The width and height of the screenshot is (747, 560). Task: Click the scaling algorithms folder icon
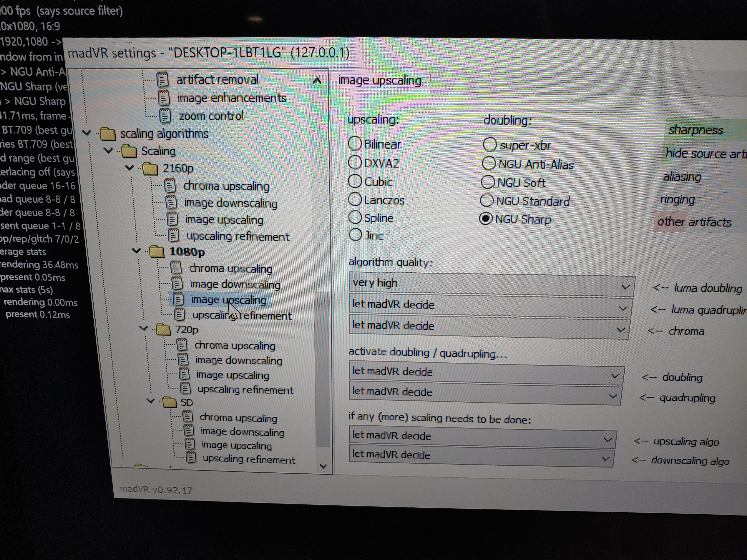click(108, 134)
